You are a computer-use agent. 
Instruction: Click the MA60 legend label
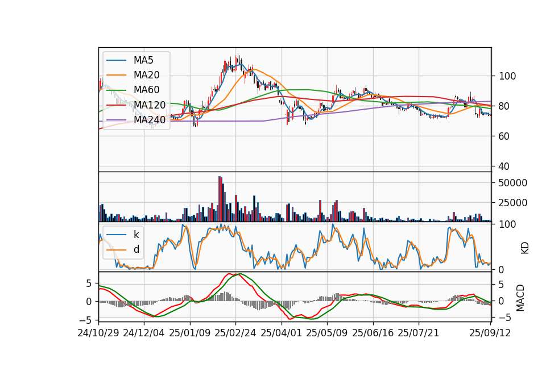[146, 90]
